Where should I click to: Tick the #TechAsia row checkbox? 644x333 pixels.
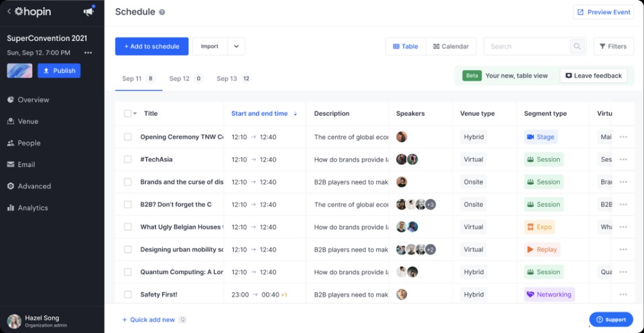[128, 159]
